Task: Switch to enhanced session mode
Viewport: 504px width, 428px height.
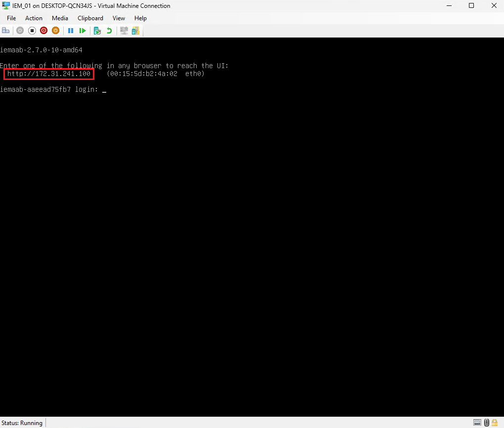Action: pos(124,30)
